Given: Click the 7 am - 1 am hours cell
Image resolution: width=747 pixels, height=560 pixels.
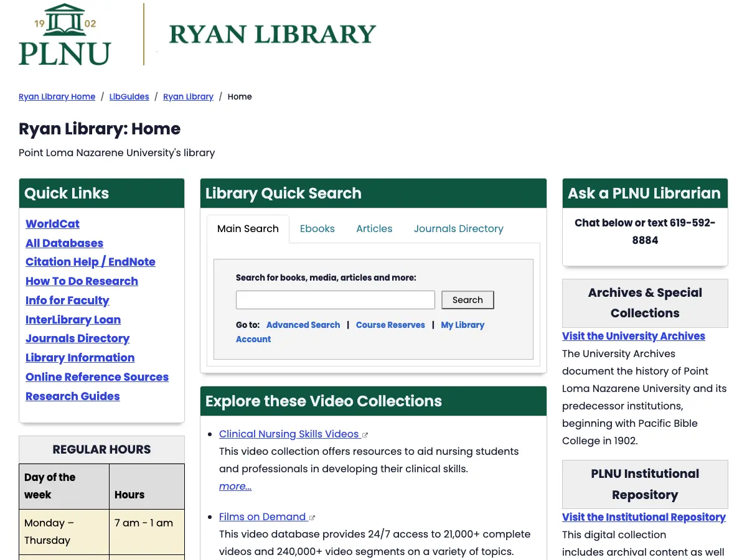Looking at the screenshot, I should pos(147,532).
